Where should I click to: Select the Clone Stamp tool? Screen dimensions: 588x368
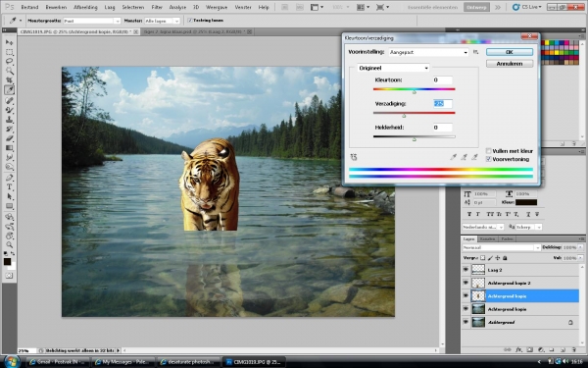pyautogui.click(x=9, y=120)
